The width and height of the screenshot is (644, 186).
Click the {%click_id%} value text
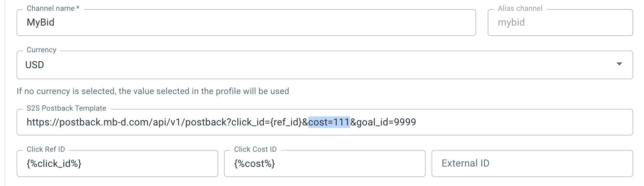54,164
